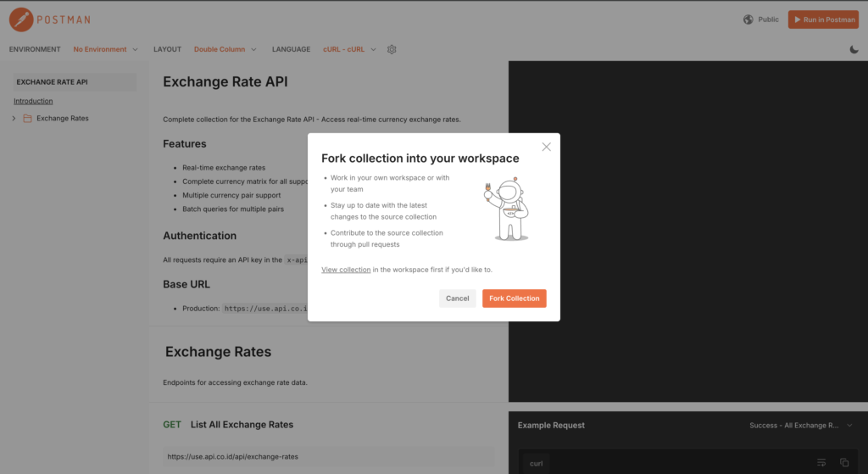Open the code generation settings gear
The height and width of the screenshot is (474, 868).
pos(392,49)
